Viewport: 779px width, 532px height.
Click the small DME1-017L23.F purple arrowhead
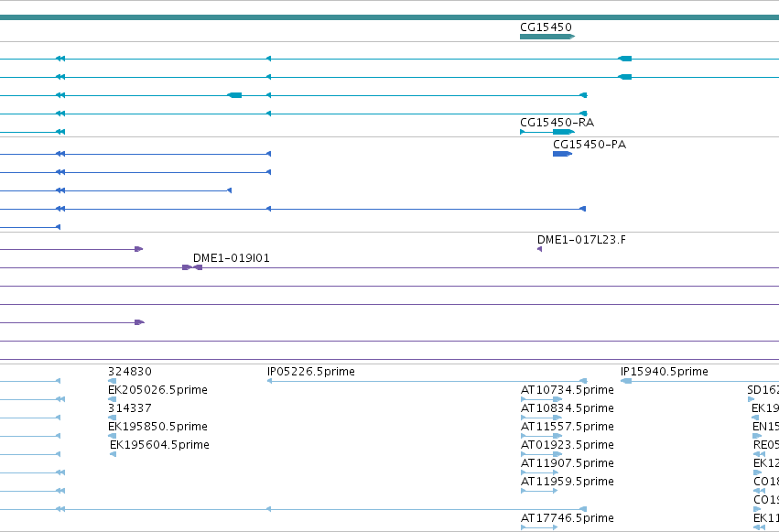coord(539,249)
